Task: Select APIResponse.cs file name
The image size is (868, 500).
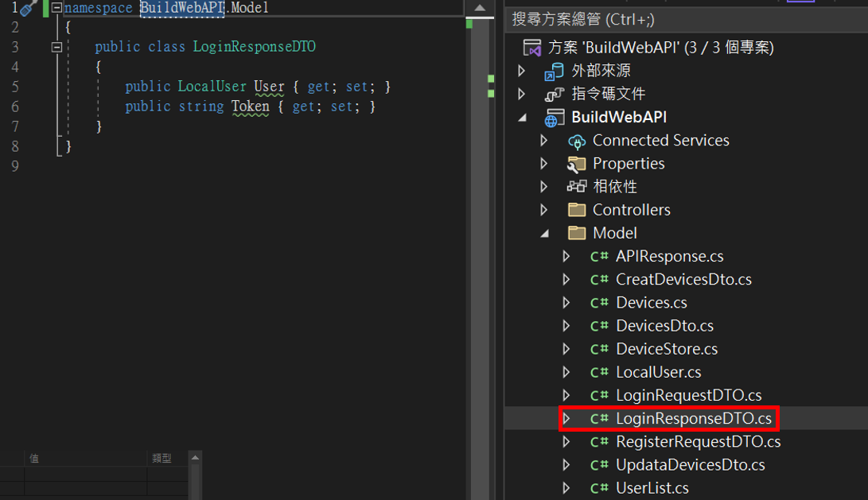Action: point(670,256)
